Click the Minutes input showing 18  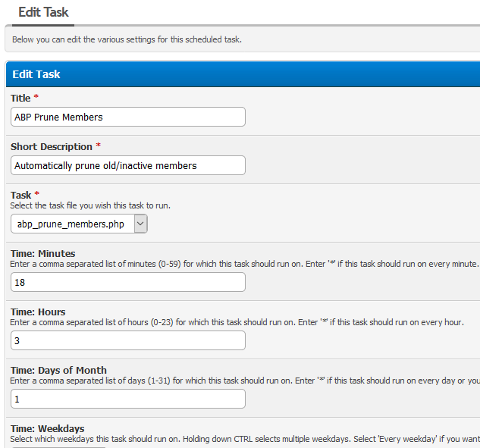[128, 282]
